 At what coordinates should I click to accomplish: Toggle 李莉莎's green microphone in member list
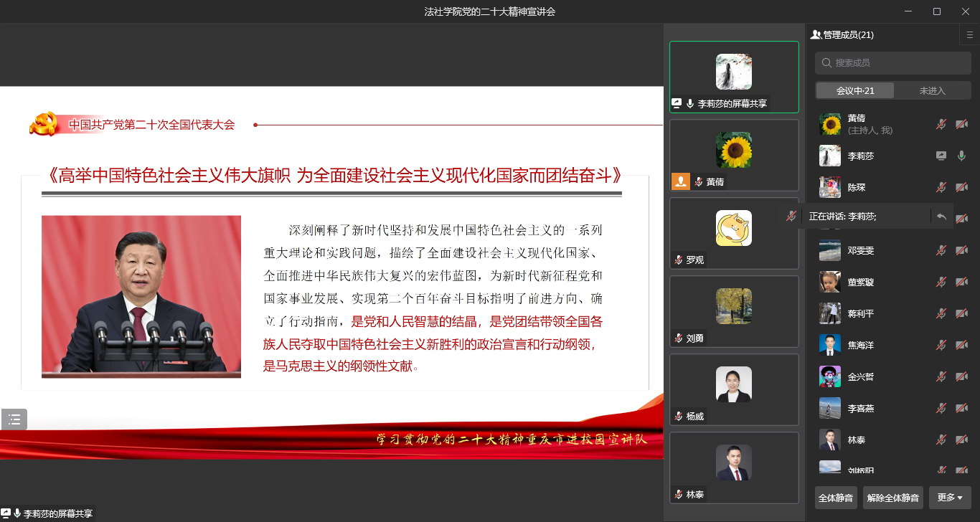pyautogui.click(x=961, y=156)
